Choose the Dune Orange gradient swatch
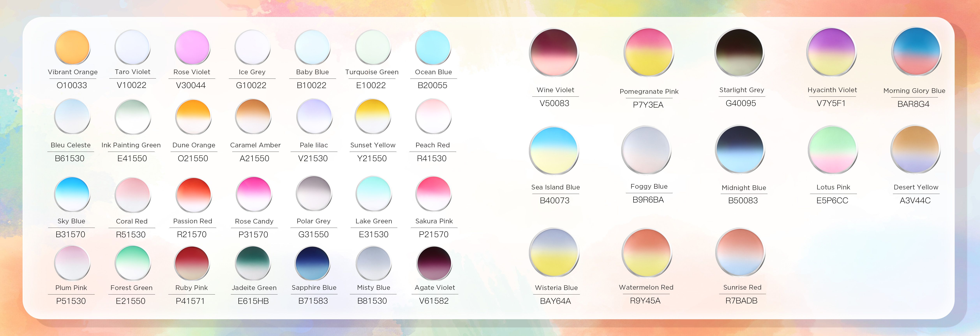Screen dimensions: 980x336 pos(193,116)
